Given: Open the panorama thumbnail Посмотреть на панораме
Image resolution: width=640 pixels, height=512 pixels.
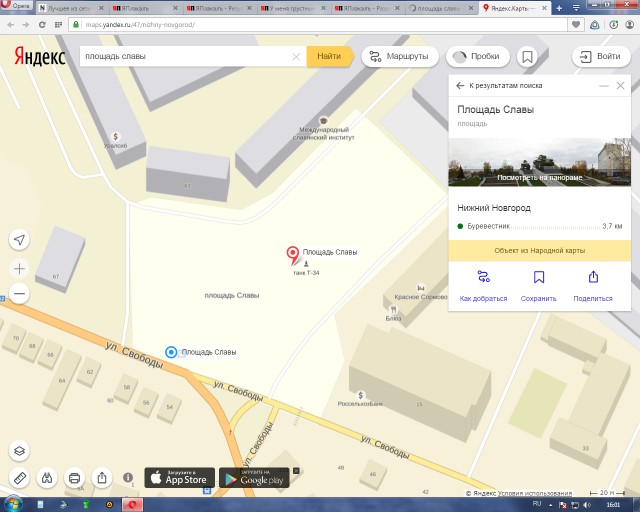Looking at the screenshot, I should coord(539,162).
